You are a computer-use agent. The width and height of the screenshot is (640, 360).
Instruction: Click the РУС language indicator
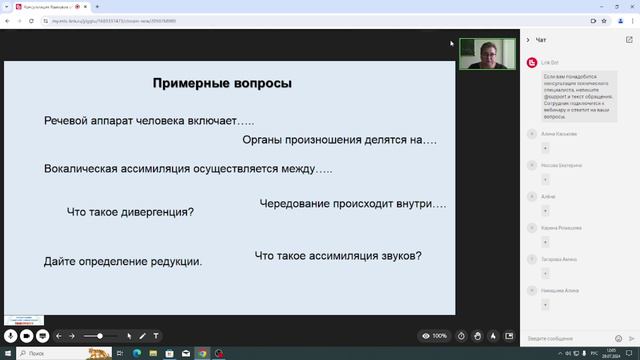click(x=594, y=353)
